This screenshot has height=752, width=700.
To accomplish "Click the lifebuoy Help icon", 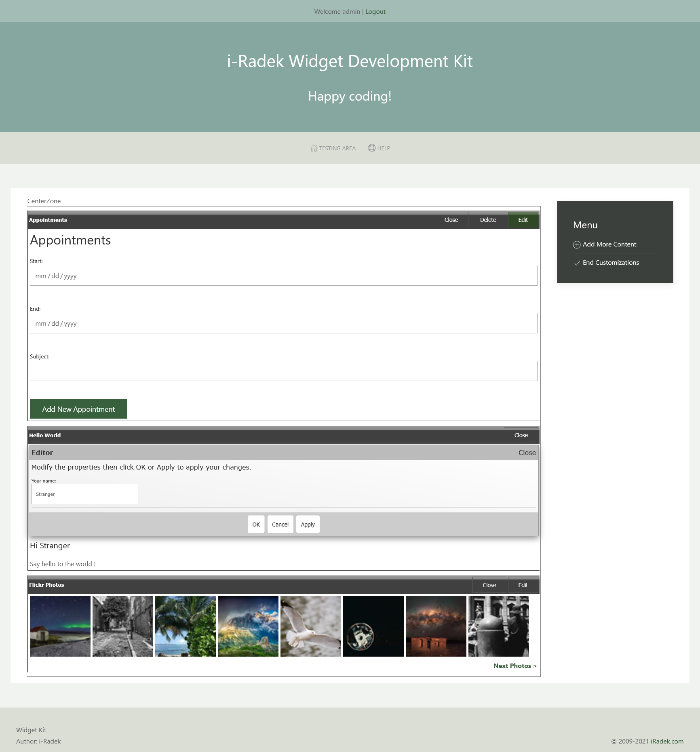I will pyautogui.click(x=371, y=148).
